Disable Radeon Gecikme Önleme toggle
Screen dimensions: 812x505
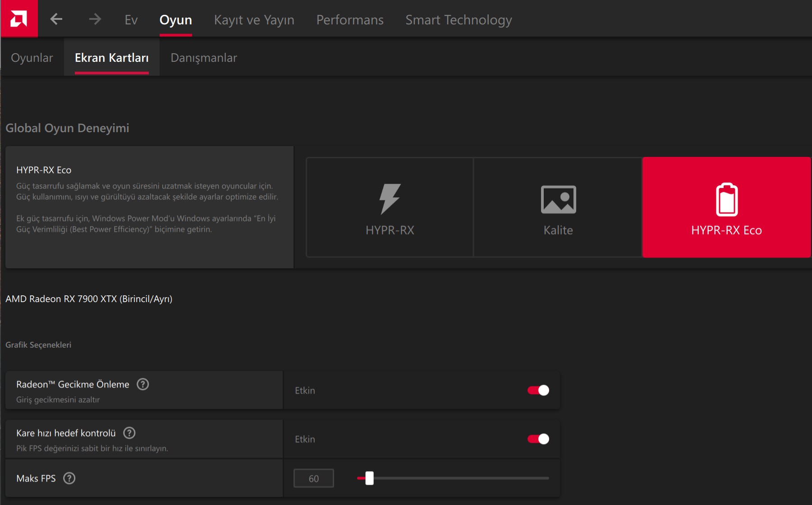pyautogui.click(x=538, y=390)
